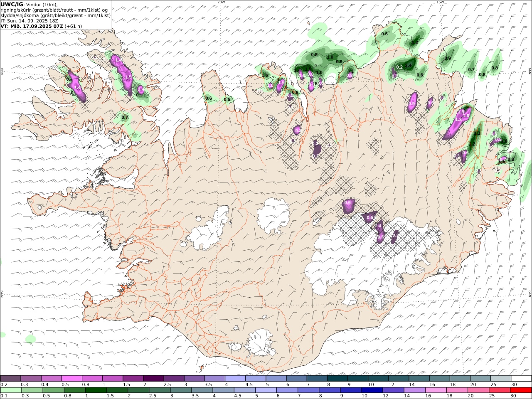Click the snow legend swatch for 3–3.5 mm

tap(194, 378)
